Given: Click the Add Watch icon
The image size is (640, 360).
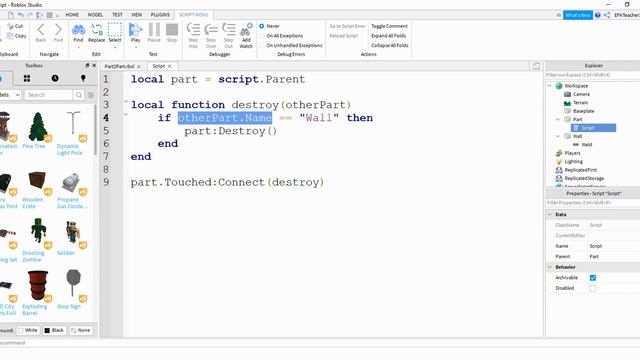Looking at the screenshot, I should coord(246,30).
